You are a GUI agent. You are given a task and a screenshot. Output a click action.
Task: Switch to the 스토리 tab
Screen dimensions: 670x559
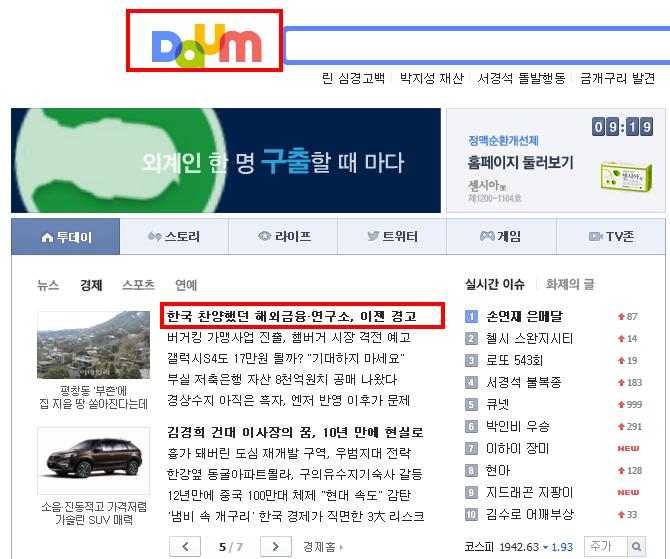174,237
